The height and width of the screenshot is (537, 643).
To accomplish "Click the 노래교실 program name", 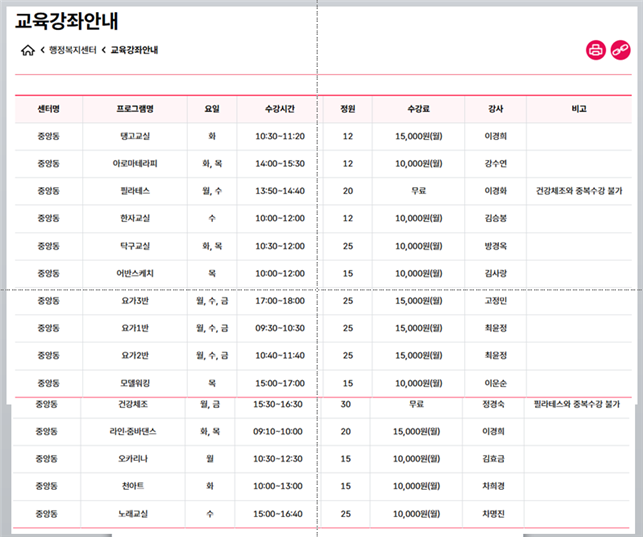I will coord(135,514).
